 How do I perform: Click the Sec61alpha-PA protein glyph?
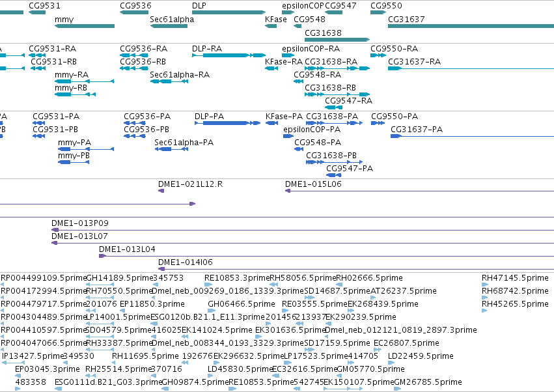point(171,149)
